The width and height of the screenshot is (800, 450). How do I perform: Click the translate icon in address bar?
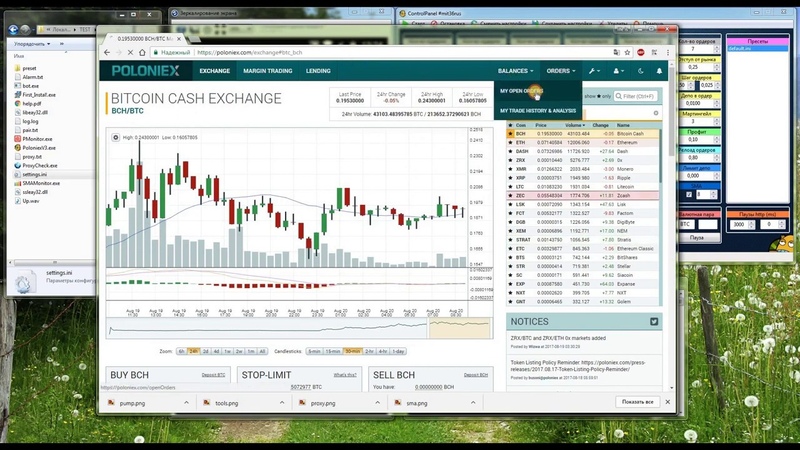(616, 52)
